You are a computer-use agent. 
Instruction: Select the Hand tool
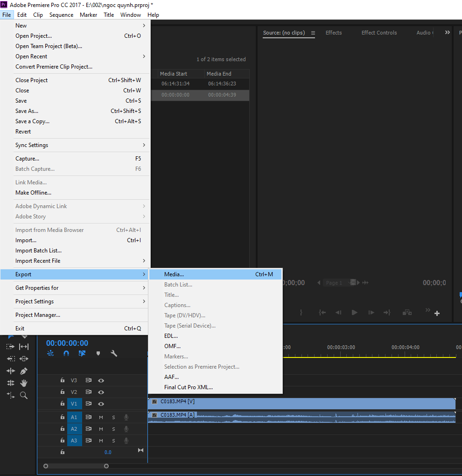(24, 383)
